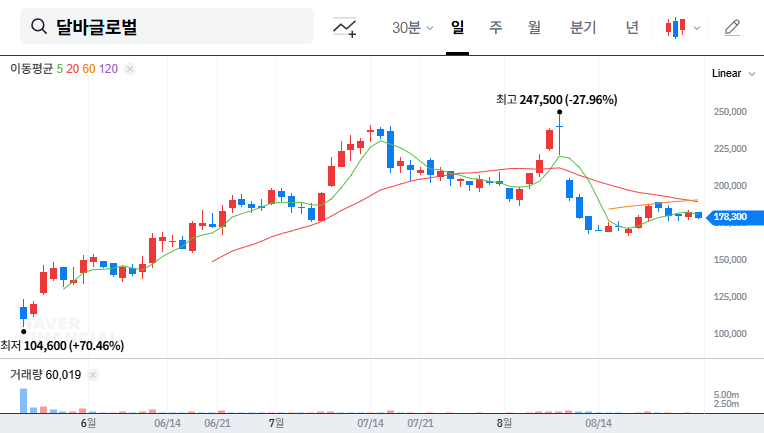
Task: Click the 06/14 date on time axis
Action: [168, 423]
